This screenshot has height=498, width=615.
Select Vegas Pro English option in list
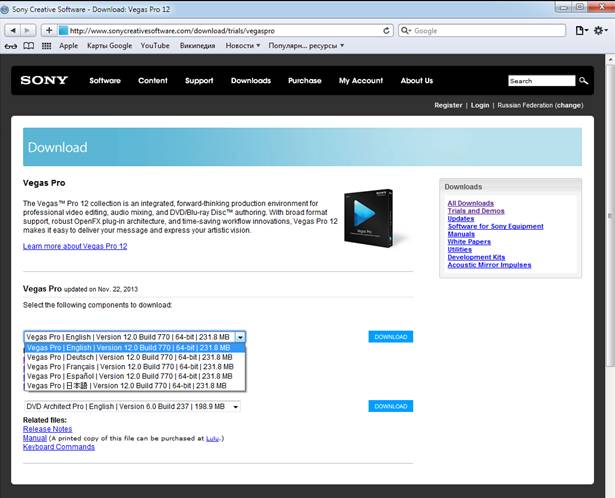click(x=135, y=348)
